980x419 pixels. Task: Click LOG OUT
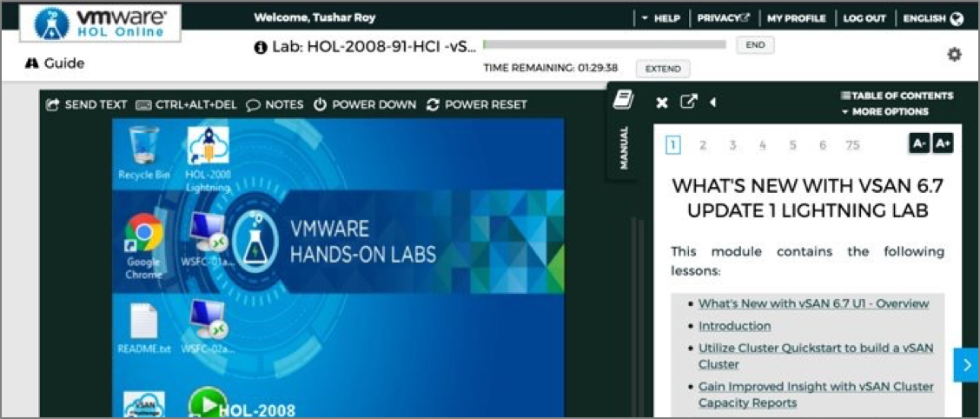pos(864,19)
